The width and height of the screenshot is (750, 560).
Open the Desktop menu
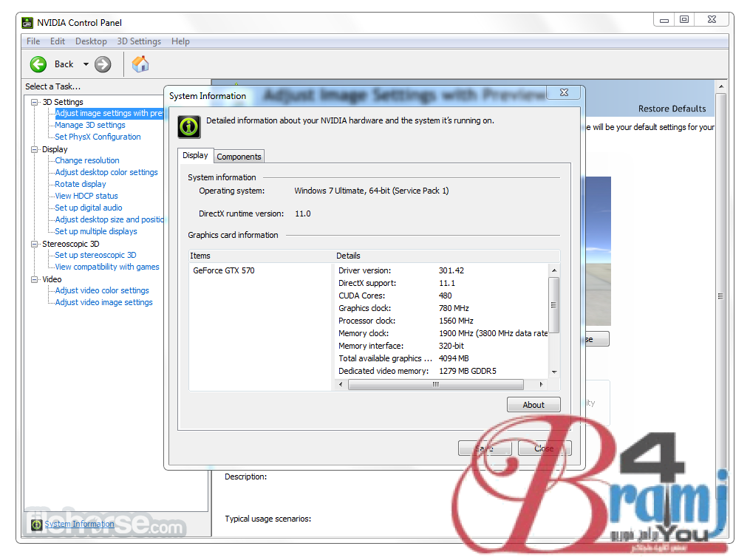click(91, 41)
